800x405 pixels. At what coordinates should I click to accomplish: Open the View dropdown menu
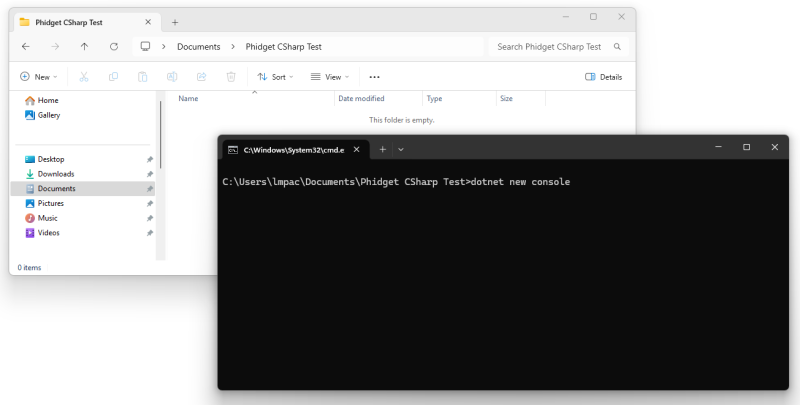coord(330,77)
